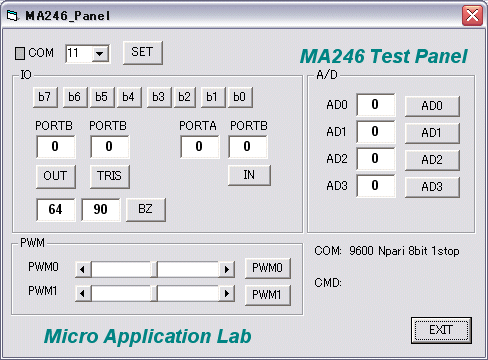This screenshot has width=488, height=360.
Task: Click the PORTB value field above TRIS
Action: 110,147
